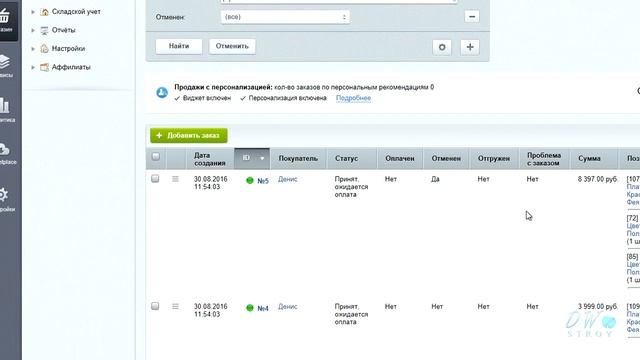Click the order №5 status text
The width and height of the screenshot is (640, 360).
tap(351, 187)
